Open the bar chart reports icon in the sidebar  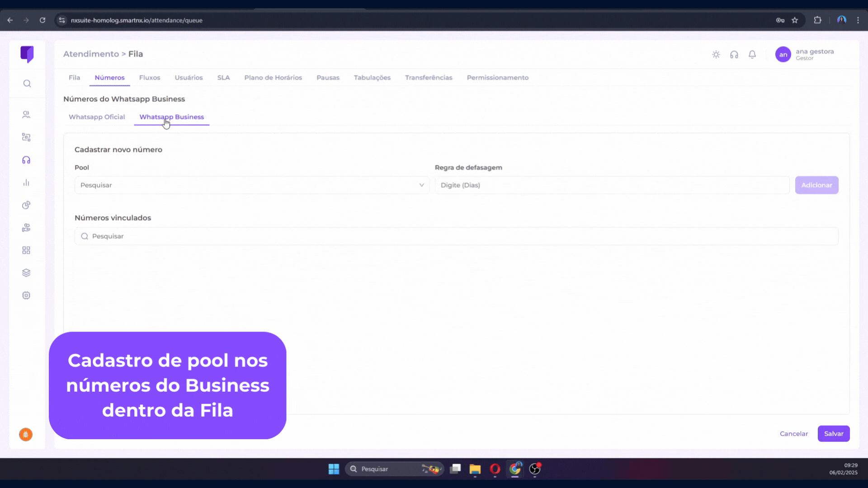point(26,183)
